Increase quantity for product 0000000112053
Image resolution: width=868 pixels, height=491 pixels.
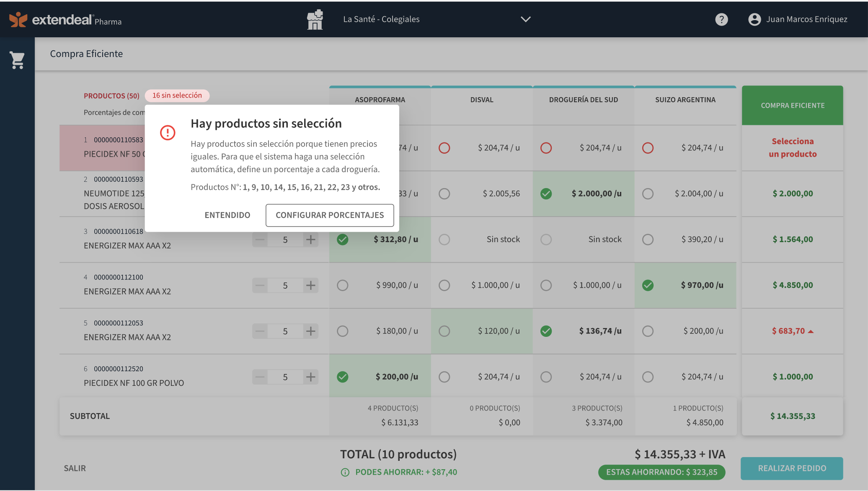[x=310, y=331]
